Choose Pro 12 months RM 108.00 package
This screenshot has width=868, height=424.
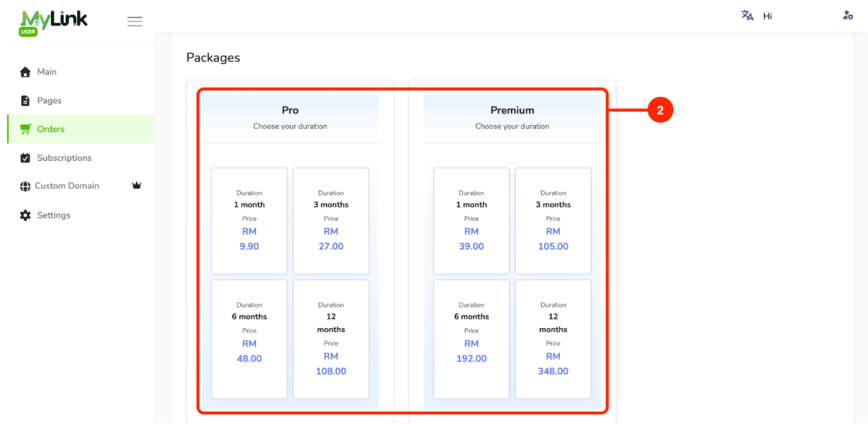(x=331, y=339)
